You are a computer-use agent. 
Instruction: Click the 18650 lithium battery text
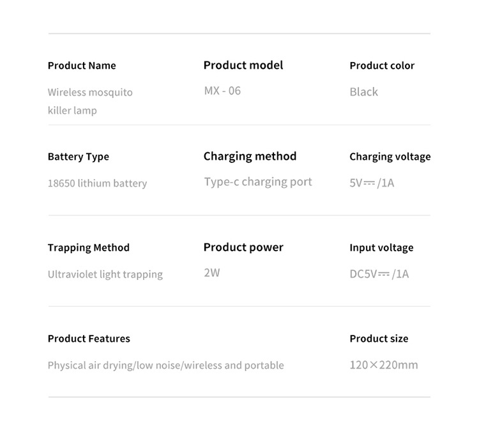[97, 183]
